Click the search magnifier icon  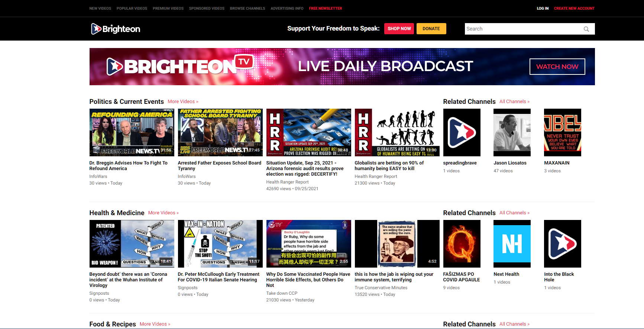point(586,29)
